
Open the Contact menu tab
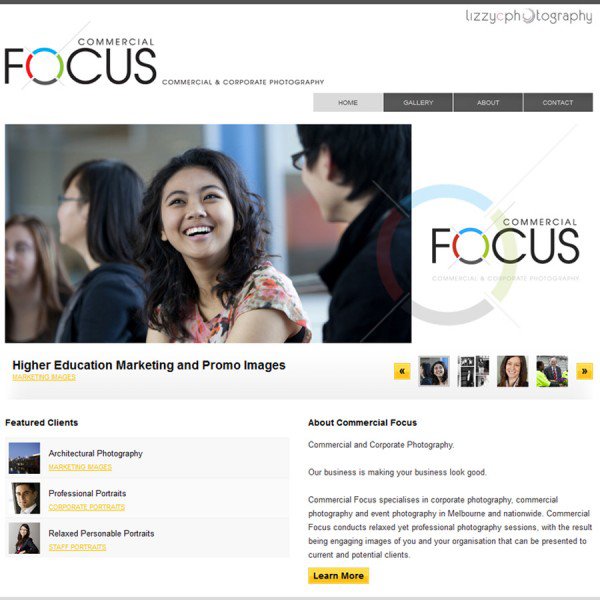(x=558, y=102)
